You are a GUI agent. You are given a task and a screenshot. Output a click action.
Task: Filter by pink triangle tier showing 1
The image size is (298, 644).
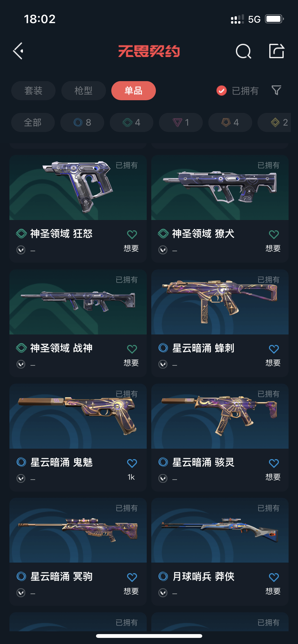(x=181, y=122)
